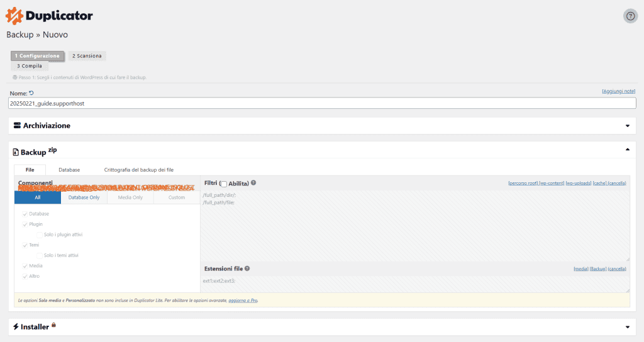Click step 3 Compila
Viewport: 644px width, 342px height.
(x=30, y=65)
